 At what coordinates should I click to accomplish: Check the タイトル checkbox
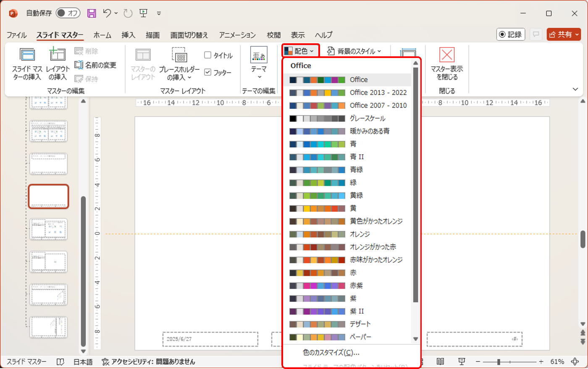(x=218, y=55)
